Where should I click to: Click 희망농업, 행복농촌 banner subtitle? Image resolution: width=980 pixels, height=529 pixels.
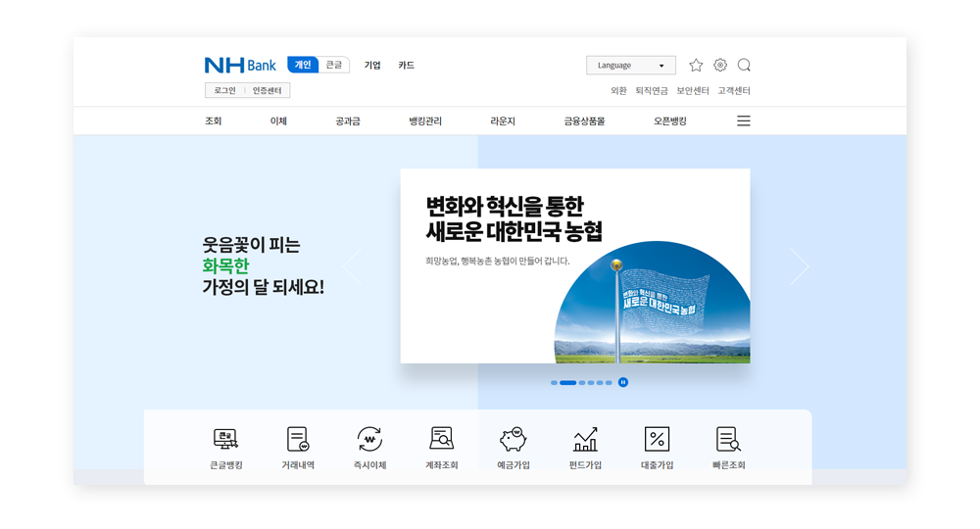(498, 261)
